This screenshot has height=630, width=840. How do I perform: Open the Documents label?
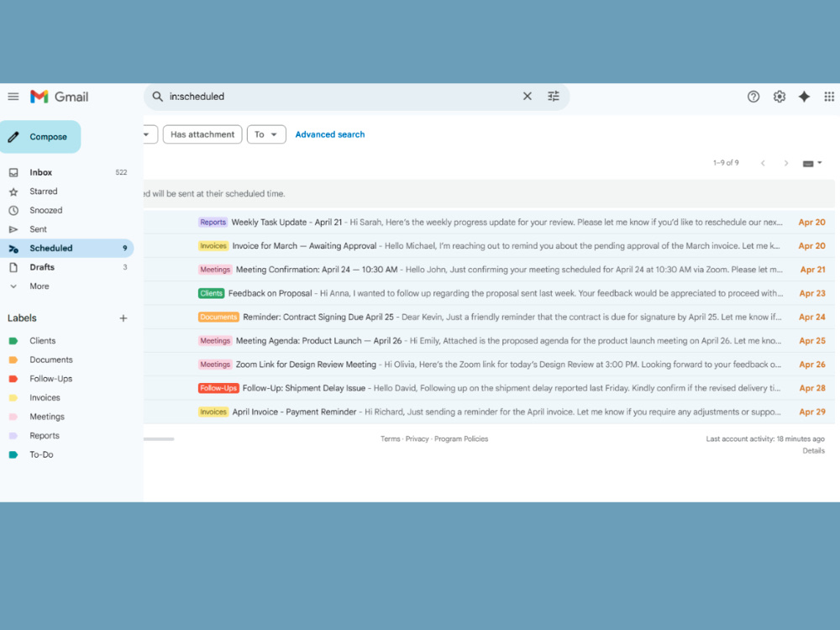[x=51, y=360]
